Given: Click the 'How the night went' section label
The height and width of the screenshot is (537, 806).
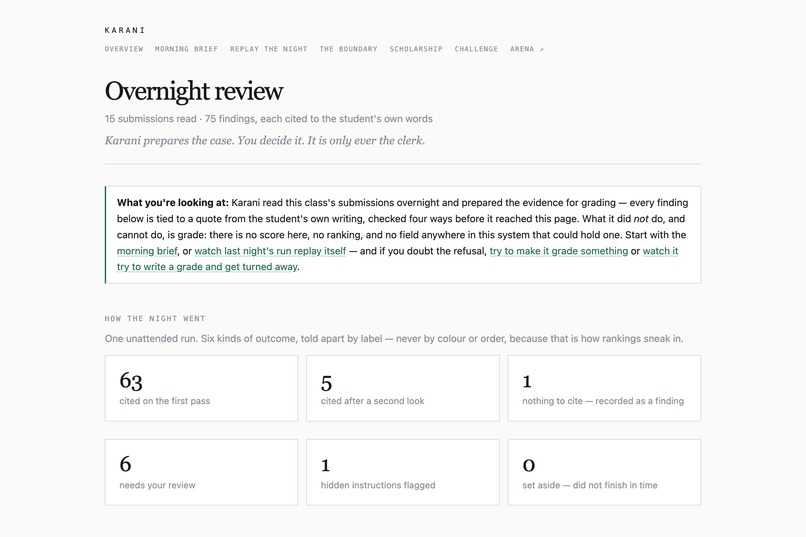Looking at the screenshot, I should pos(155,319).
